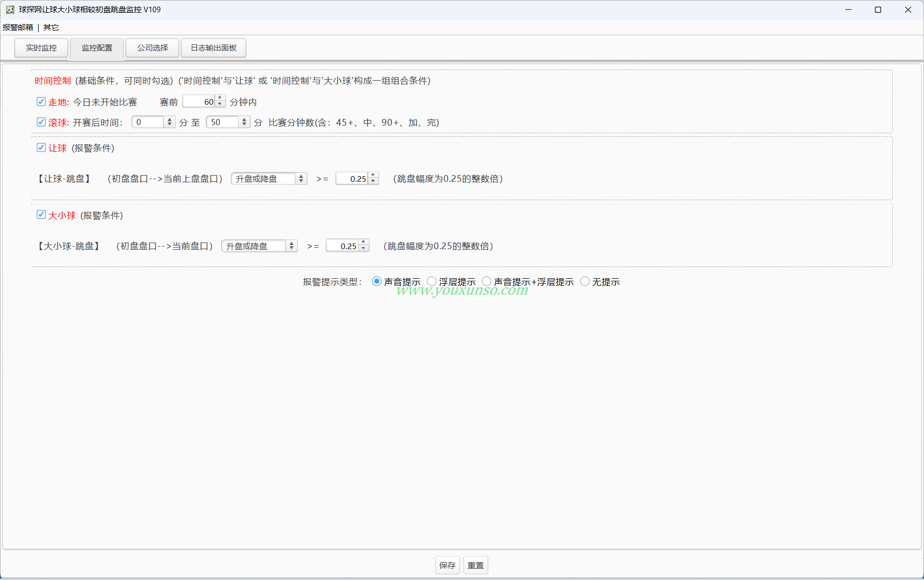The width and height of the screenshot is (924, 580).
Task: Open the 日志输出面板 tab
Action: 214,48
